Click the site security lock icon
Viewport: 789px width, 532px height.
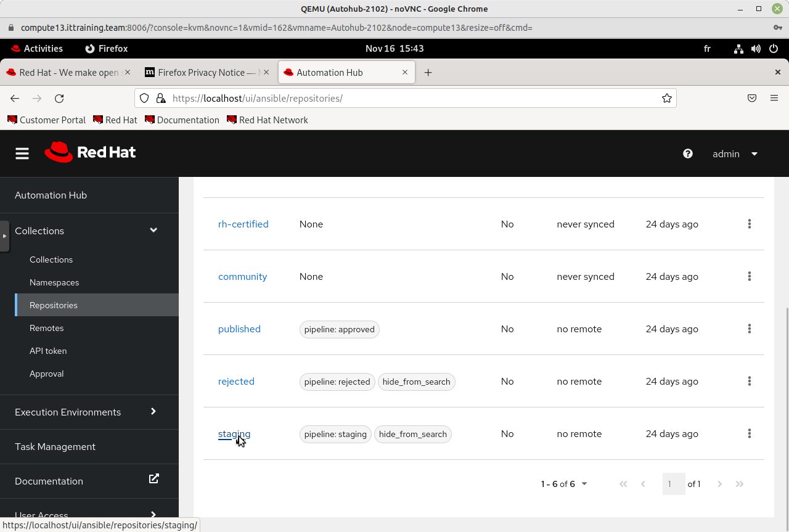[160, 98]
